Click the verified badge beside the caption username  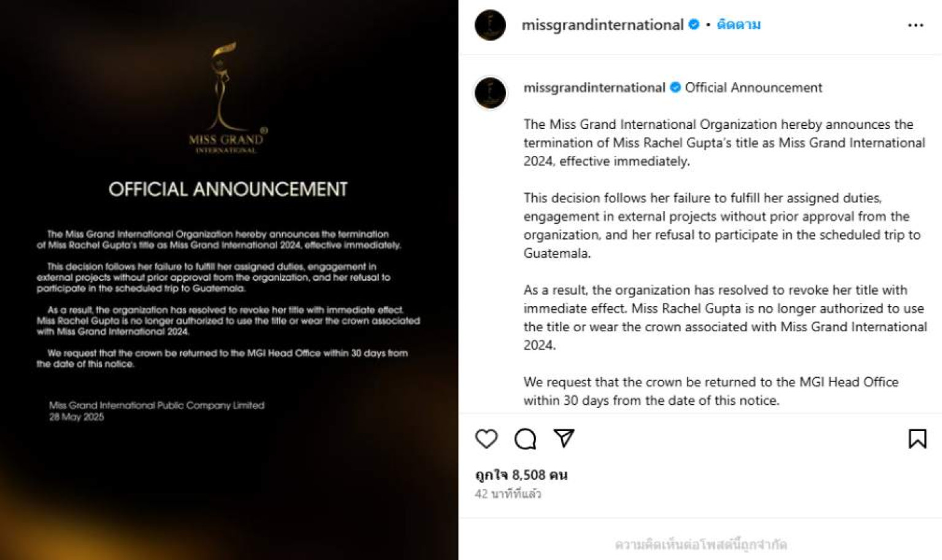(675, 88)
